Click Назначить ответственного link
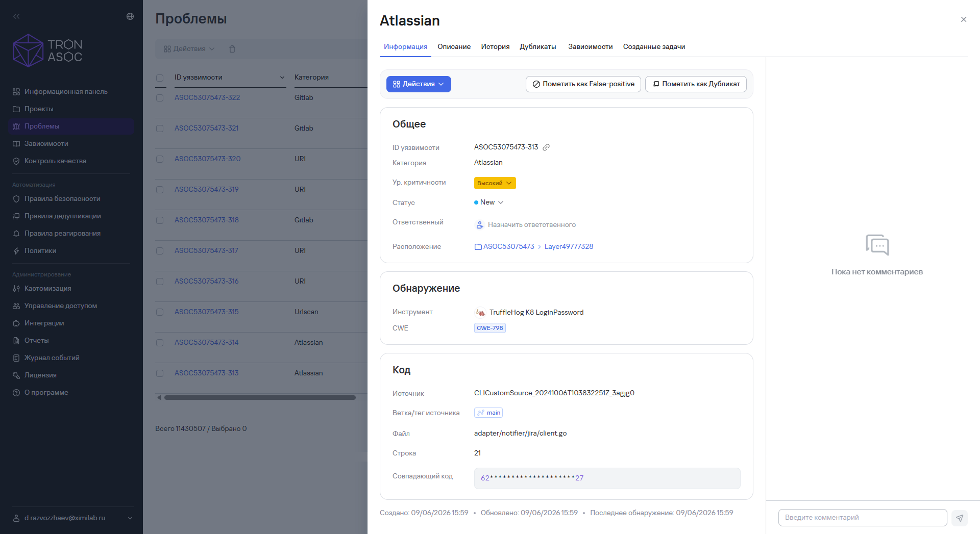 [x=531, y=225]
